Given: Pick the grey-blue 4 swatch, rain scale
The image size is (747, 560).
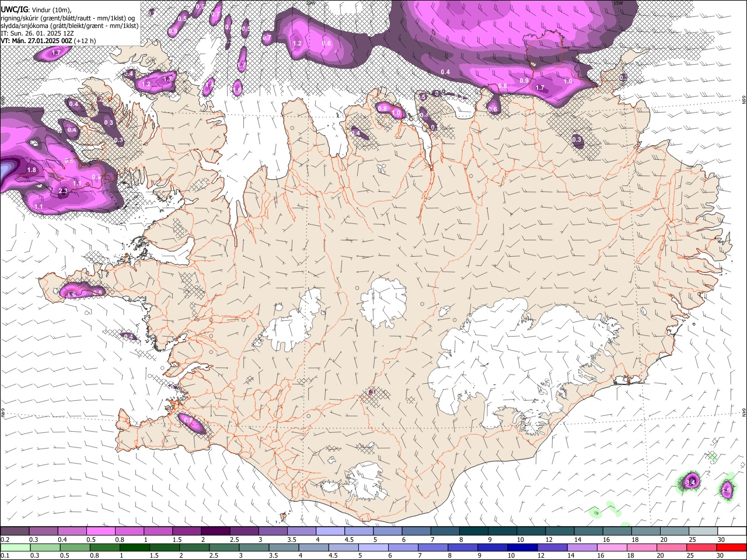Looking at the screenshot, I should [x=313, y=547].
